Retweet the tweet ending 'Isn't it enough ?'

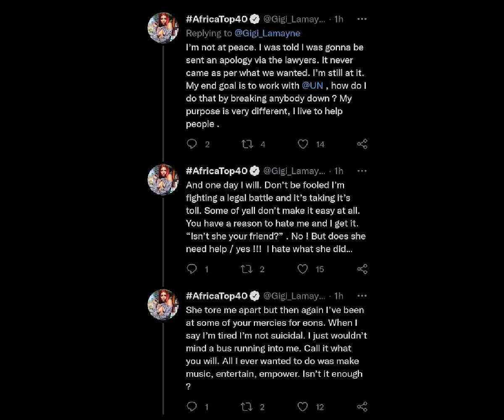[247, 406]
